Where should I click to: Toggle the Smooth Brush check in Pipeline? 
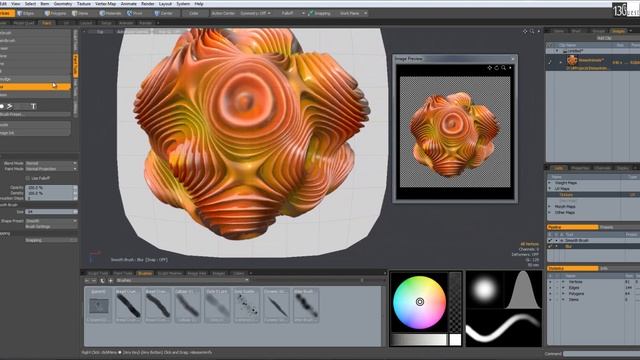550,240
